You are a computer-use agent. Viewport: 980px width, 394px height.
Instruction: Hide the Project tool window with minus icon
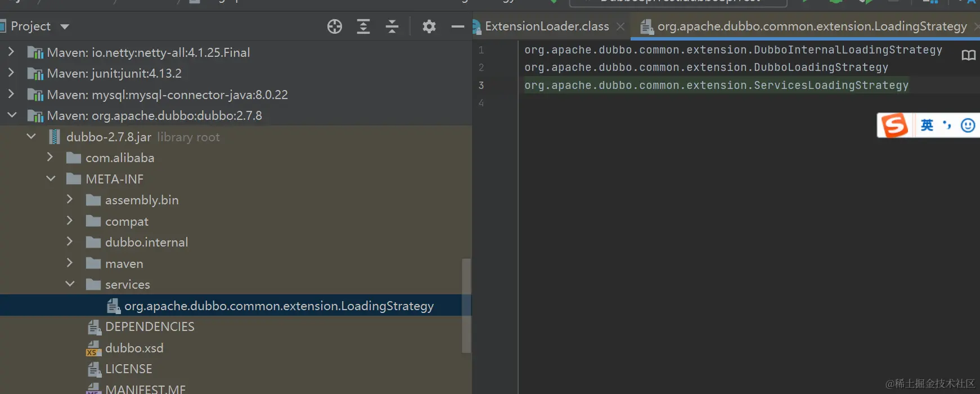(458, 26)
